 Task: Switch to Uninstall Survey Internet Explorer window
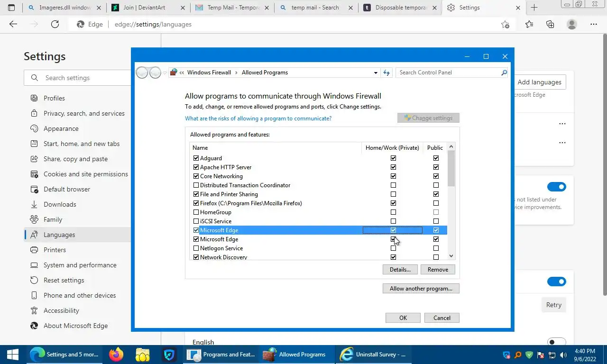point(374,354)
